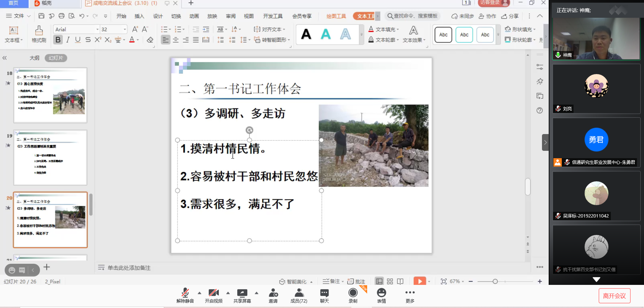
Task: Click the eraser clear formatting icon
Action: pos(150,40)
